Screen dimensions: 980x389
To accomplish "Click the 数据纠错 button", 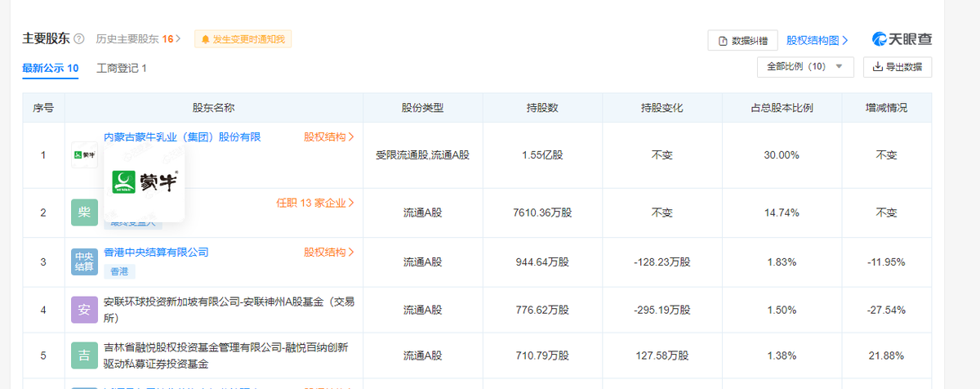I will pyautogui.click(x=742, y=41).
